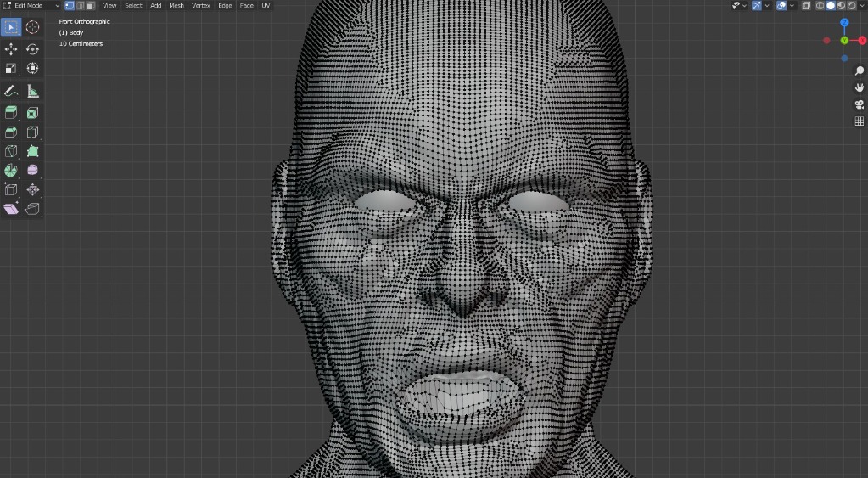Switch to edge select mode
This screenshot has height=478, width=868.
tap(80, 5)
